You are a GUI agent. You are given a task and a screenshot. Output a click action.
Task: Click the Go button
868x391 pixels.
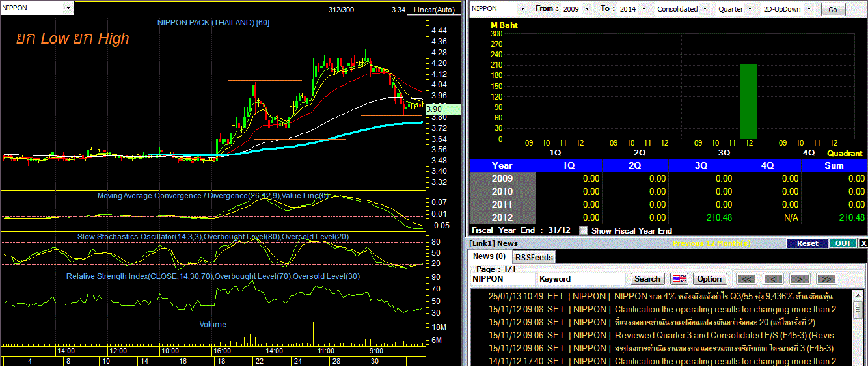tap(833, 10)
